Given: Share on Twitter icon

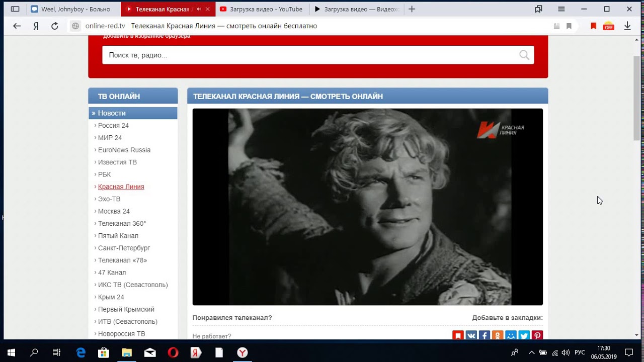Looking at the screenshot, I should (524, 335).
